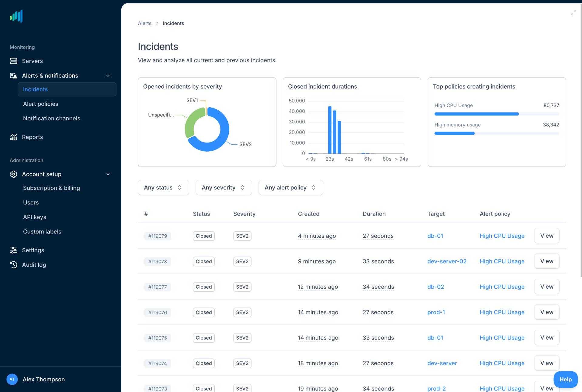
Task: Open incident #119079 with its View button
Action: pyautogui.click(x=547, y=236)
